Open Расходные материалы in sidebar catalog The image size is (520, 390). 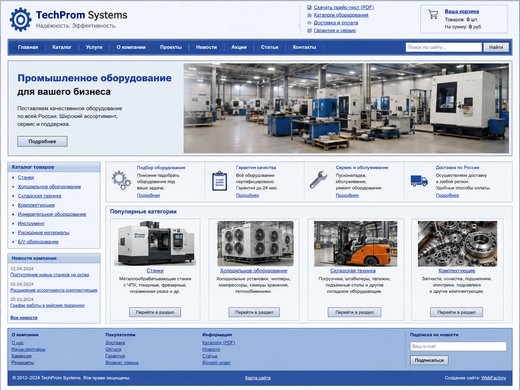click(x=44, y=232)
